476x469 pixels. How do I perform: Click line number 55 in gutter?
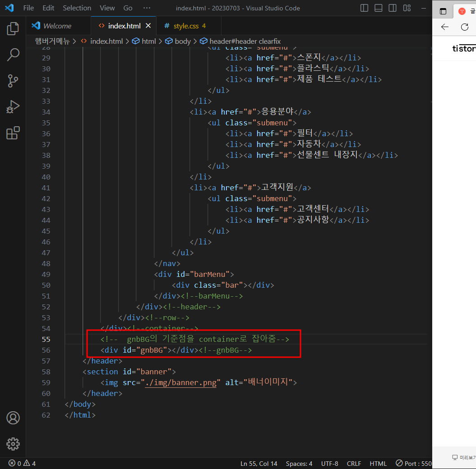point(46,339)
